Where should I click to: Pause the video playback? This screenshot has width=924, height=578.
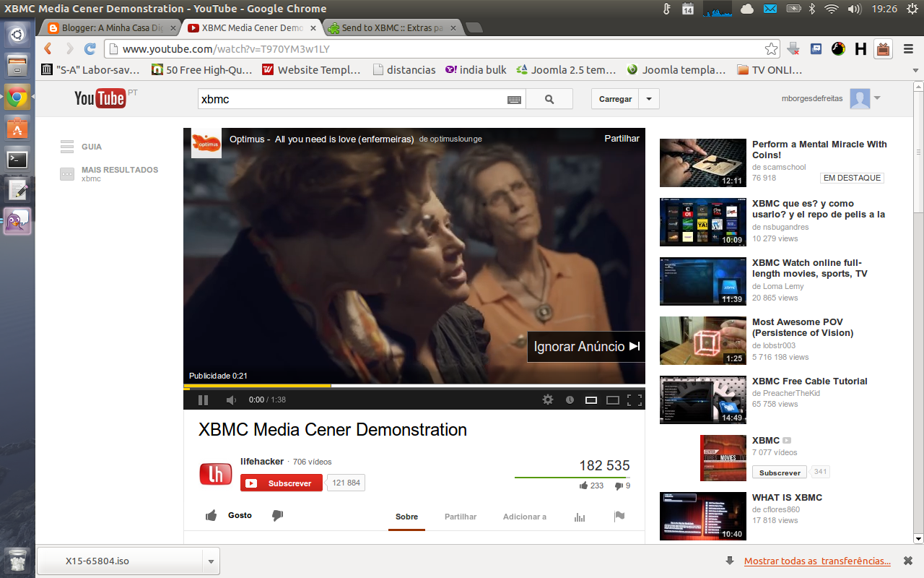pyautogui.click(x=203, y=400)
